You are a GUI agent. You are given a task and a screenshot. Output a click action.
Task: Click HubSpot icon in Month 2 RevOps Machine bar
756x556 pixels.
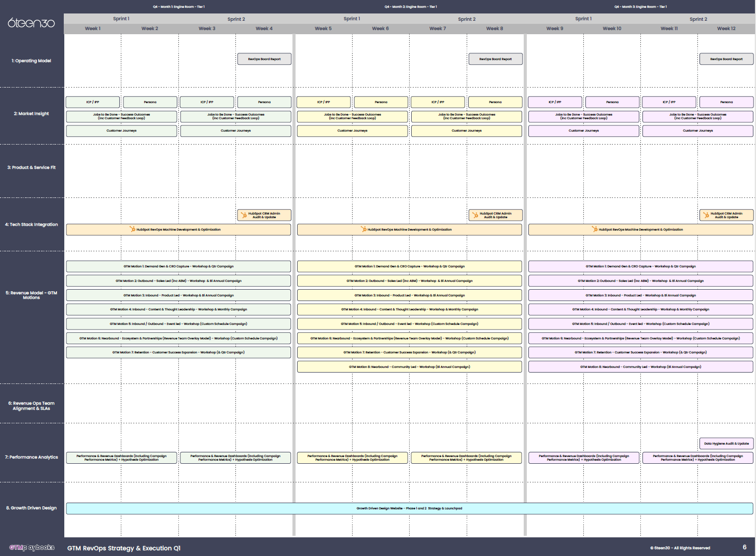[x=363, y=229]
